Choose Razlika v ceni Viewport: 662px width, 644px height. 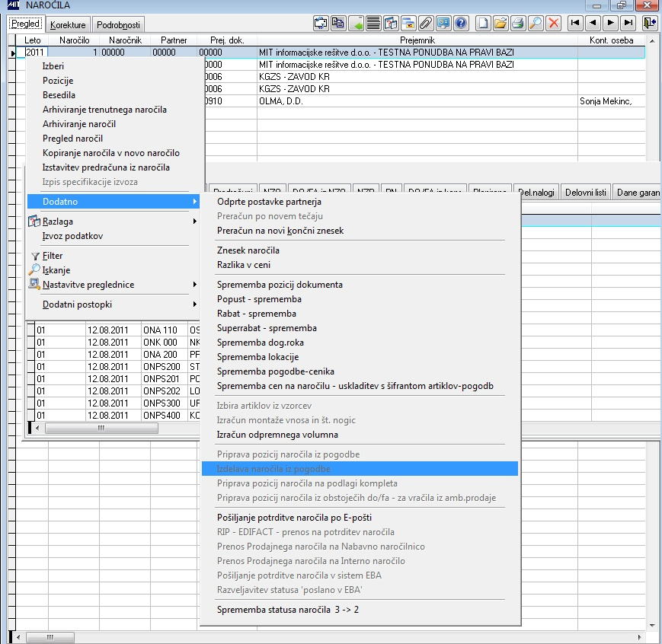point(244,265)
